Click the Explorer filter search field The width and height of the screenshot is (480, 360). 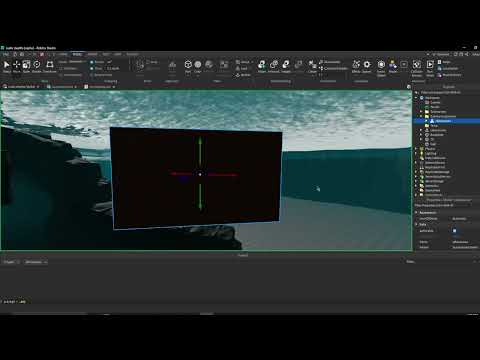tap(447, 92)
